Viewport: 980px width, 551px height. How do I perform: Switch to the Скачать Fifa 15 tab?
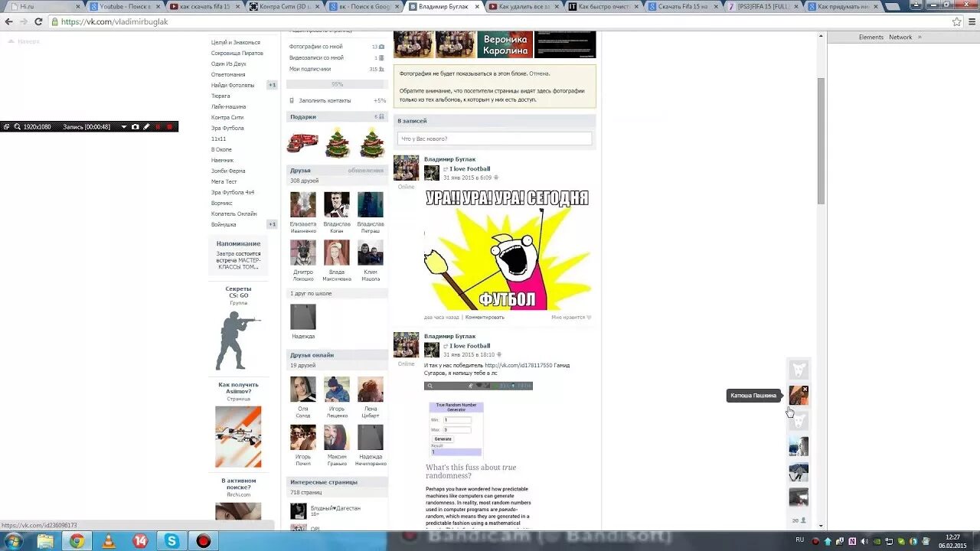(683, 6)
